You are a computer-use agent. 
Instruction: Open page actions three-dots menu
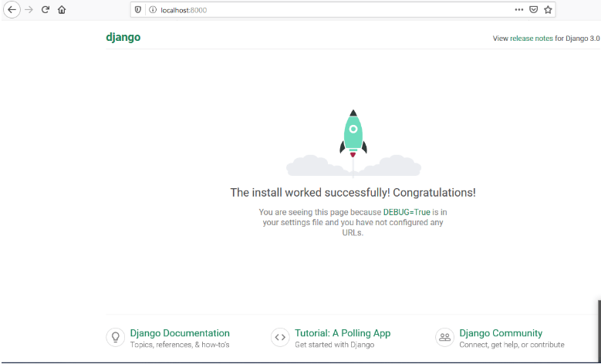519,9
